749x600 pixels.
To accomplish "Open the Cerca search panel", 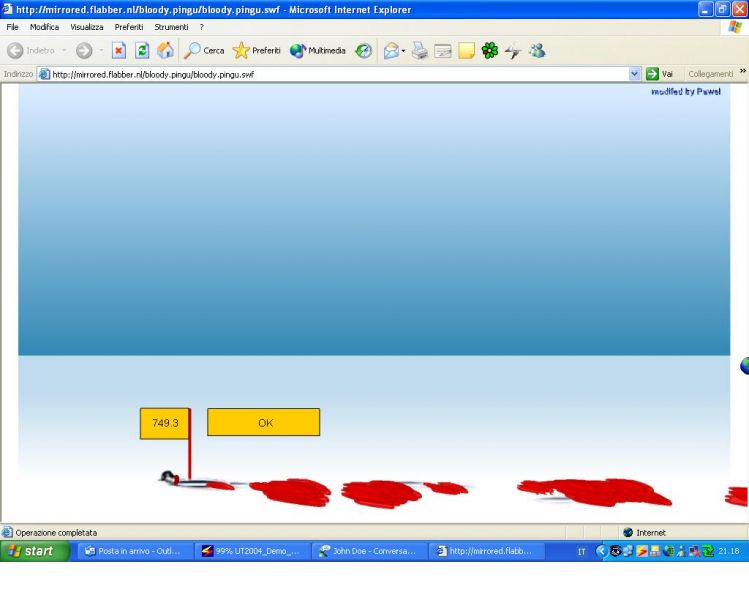I will (204, 51).
